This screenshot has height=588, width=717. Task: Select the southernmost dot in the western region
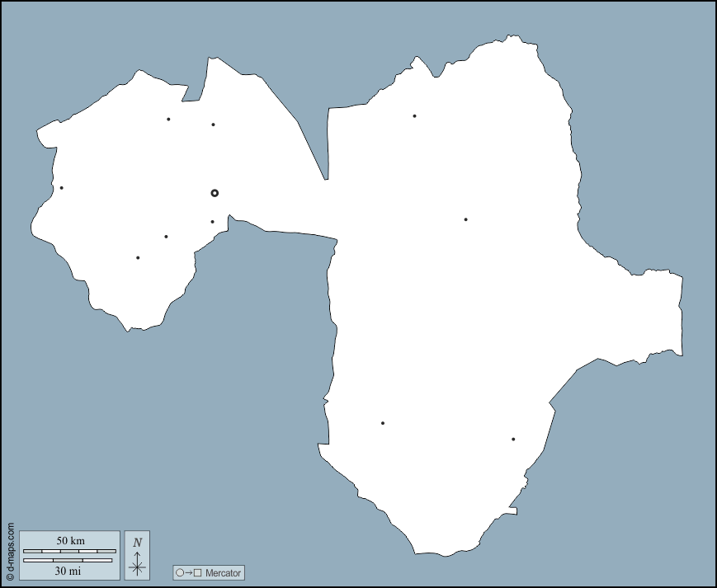tap(138, 258)
